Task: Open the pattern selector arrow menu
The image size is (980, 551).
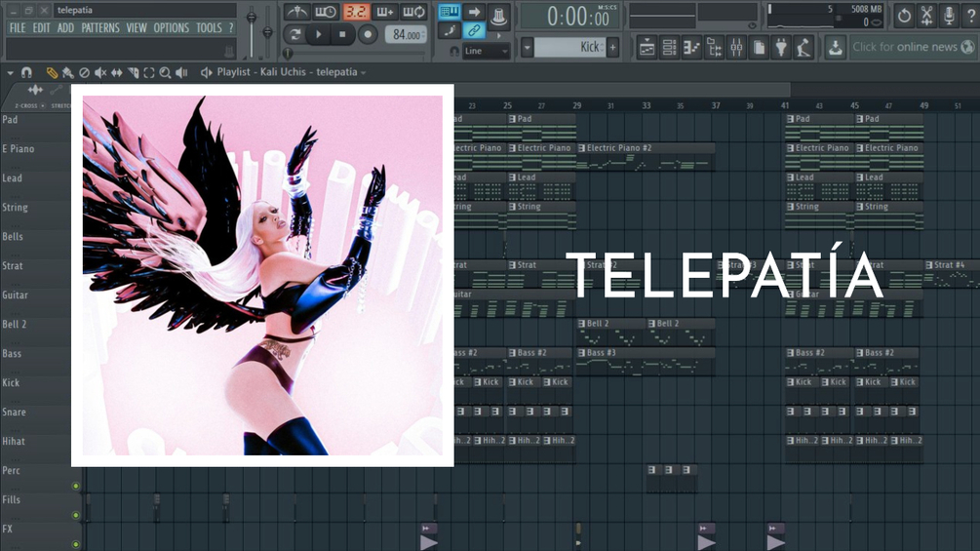Action: 527,47
